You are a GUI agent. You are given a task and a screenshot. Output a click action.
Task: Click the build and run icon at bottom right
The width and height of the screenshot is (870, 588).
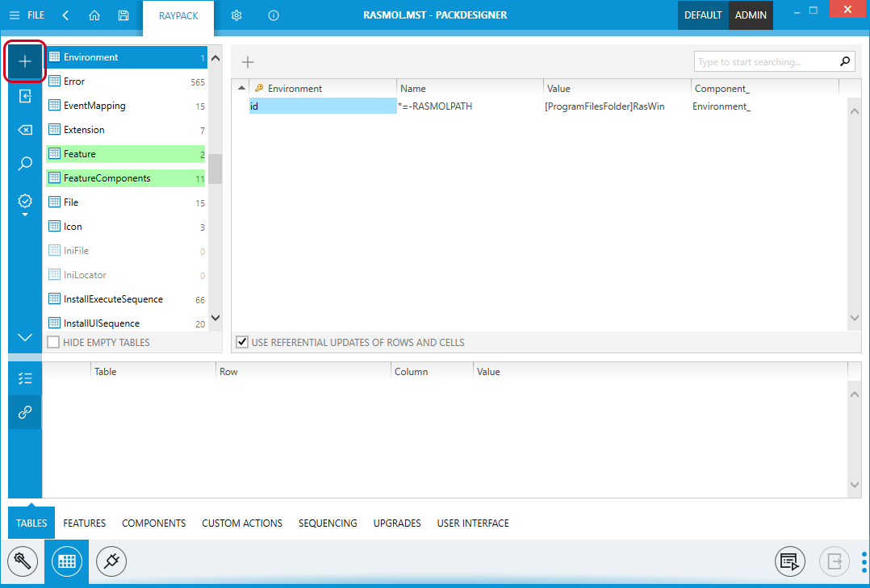pyautogui.click(x=790, y=561)
